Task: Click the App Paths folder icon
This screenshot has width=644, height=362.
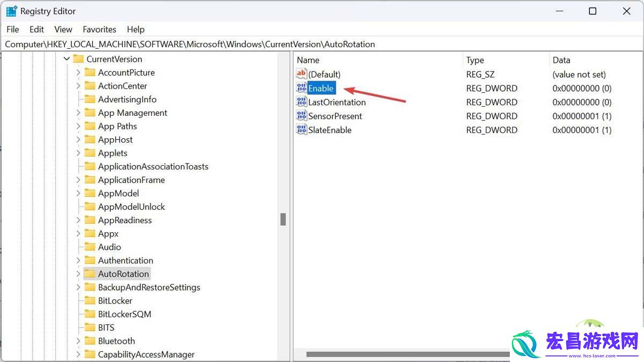Action: [x=90, y=126]
